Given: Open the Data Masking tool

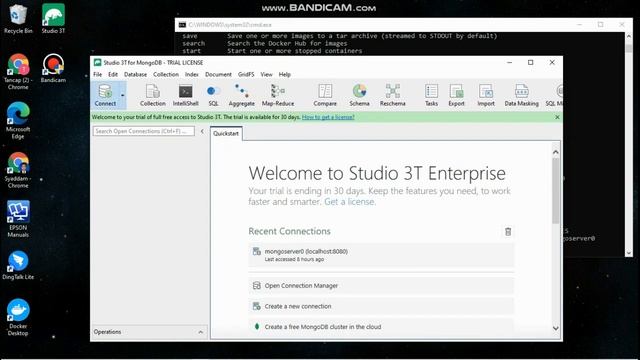Looking at the screenshot, I should [x=521, y=95].
